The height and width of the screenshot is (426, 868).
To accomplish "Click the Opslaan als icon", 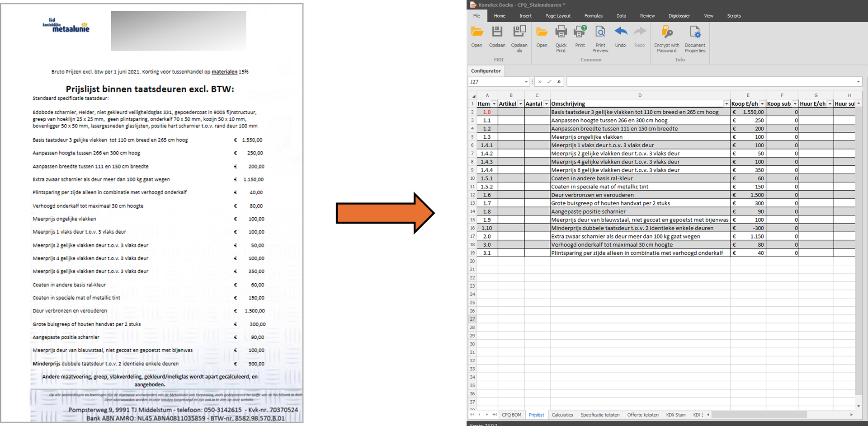I will pyautogui.click(x=519, y=32).
